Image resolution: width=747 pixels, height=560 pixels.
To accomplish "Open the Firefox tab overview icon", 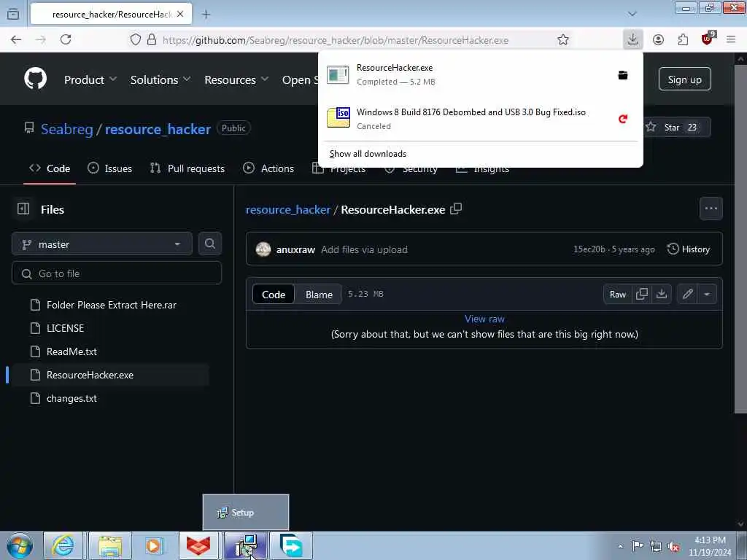I will tap(13, 14).
